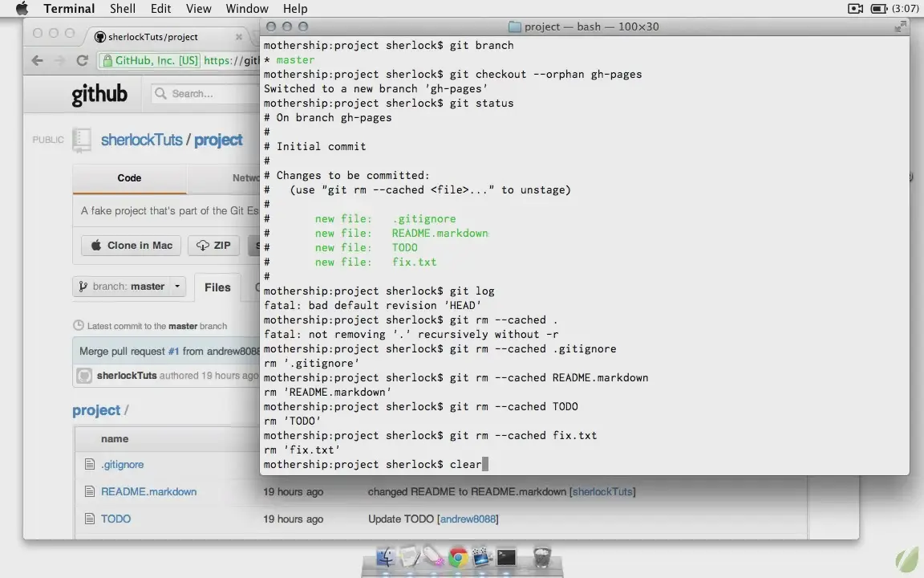
Task: Open the sherlockTuts user link
Action: (x=141, y=140)
